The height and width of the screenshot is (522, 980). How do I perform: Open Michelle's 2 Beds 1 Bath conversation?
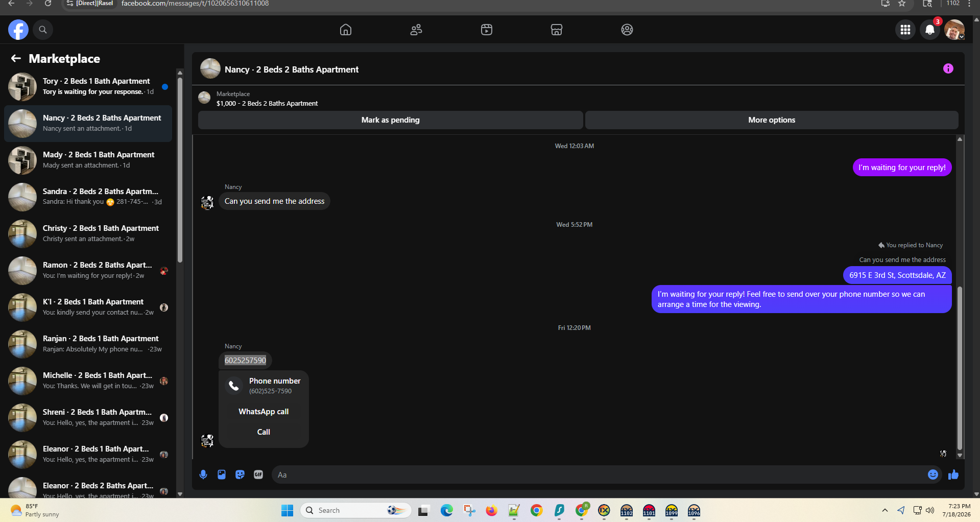click(88, 381)
